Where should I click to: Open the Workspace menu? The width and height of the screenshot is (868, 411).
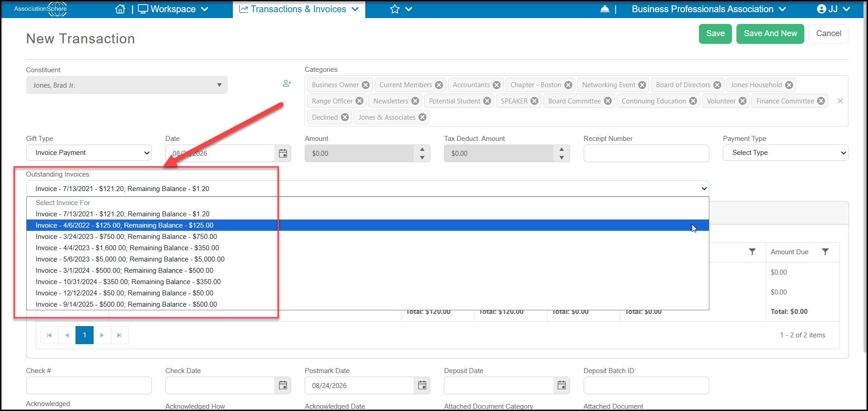[x=173, y=9]
